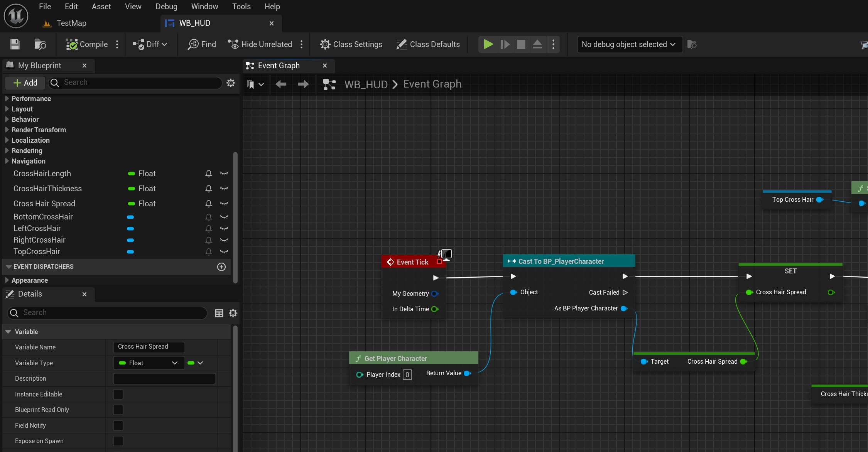Click the Class Settings gear icon
Screen dimensions: 868x452
tap(325, 44)
